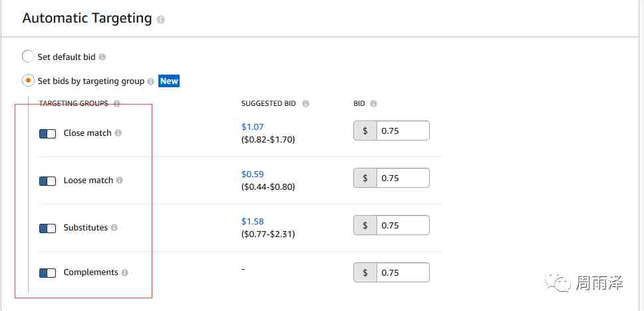Apply the $0.59 suggested bid for Loose match
The image size is (644, 311).
[x=253, y=174]
